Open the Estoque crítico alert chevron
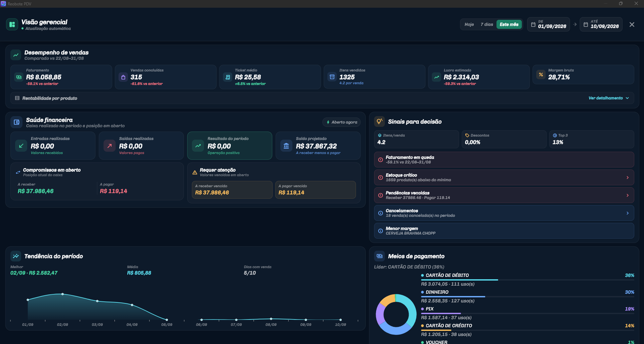The height and width of the screenshot is (344, 644). 627,177
